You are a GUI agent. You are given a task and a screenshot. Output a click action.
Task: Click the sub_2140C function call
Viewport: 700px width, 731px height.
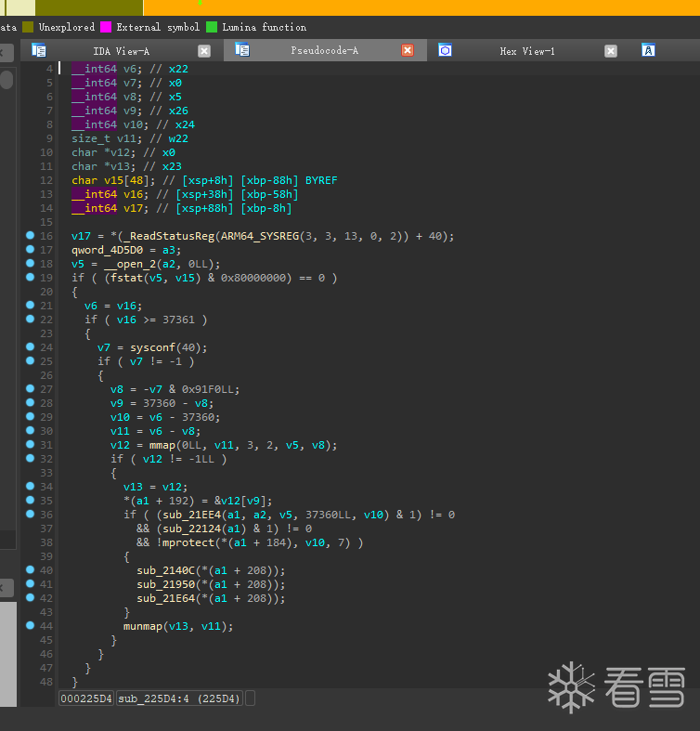[165, 570]
